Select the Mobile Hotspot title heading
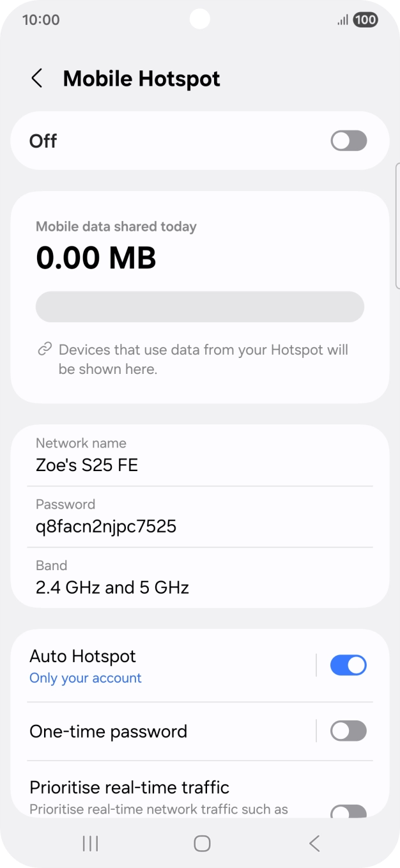Screen dimensions: 400x868 coord(141,78)
